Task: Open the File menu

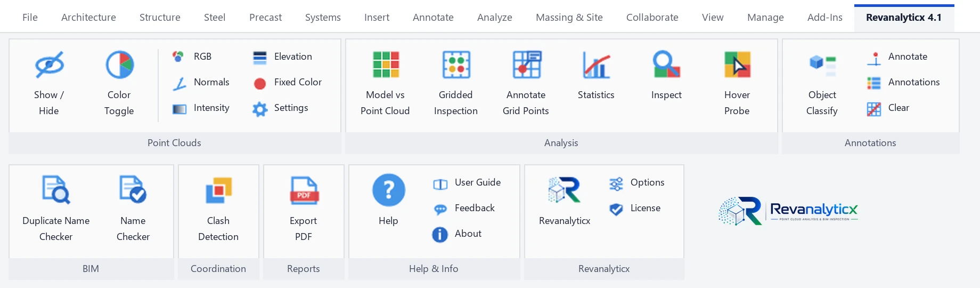Action: click(30, 18)
